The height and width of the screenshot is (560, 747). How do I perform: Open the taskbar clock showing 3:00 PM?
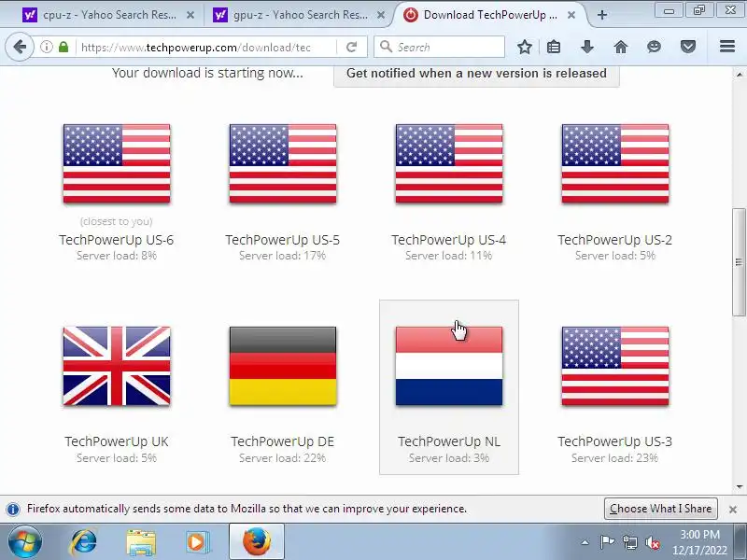click(x=699, y=542)
